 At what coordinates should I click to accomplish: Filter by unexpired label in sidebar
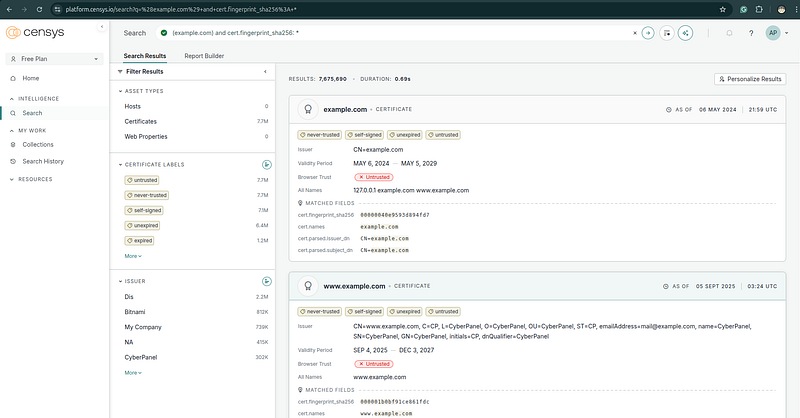(142, 225)
